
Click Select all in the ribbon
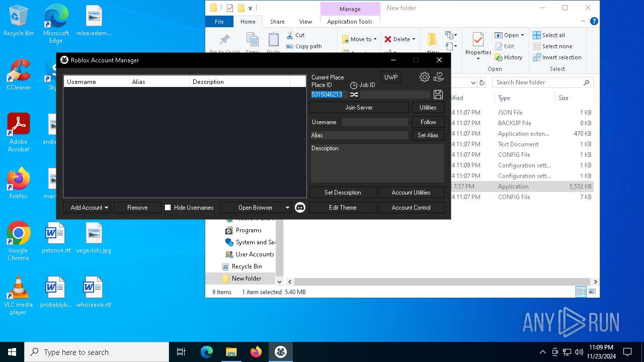(549, 35)
